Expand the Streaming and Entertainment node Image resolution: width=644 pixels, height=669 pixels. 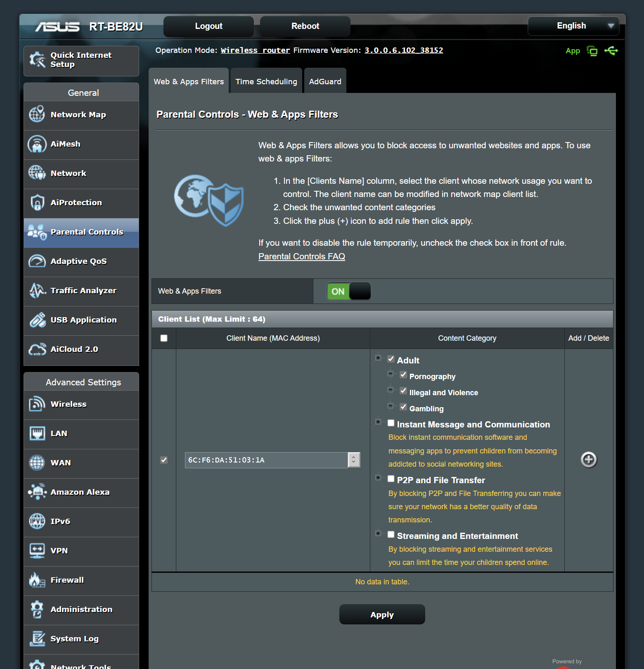tap(378, 533)
